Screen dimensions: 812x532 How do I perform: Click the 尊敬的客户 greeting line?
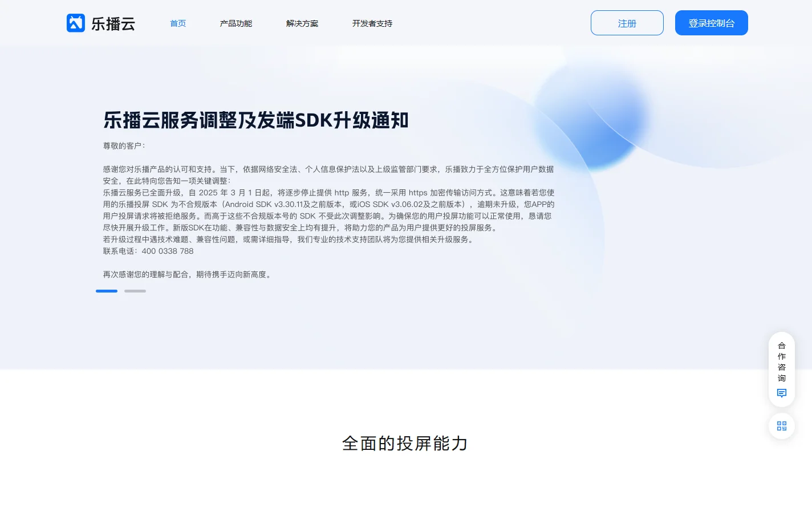click(x=124, y=146)
